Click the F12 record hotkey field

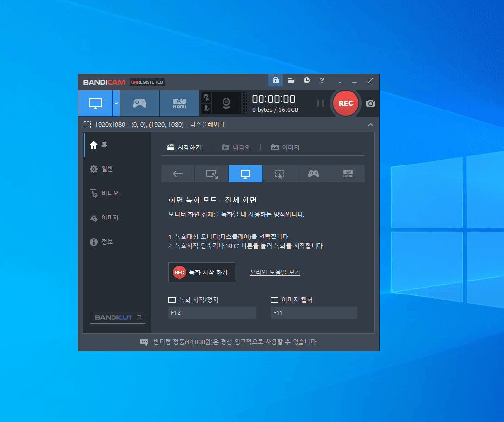[x=212, y=312]
